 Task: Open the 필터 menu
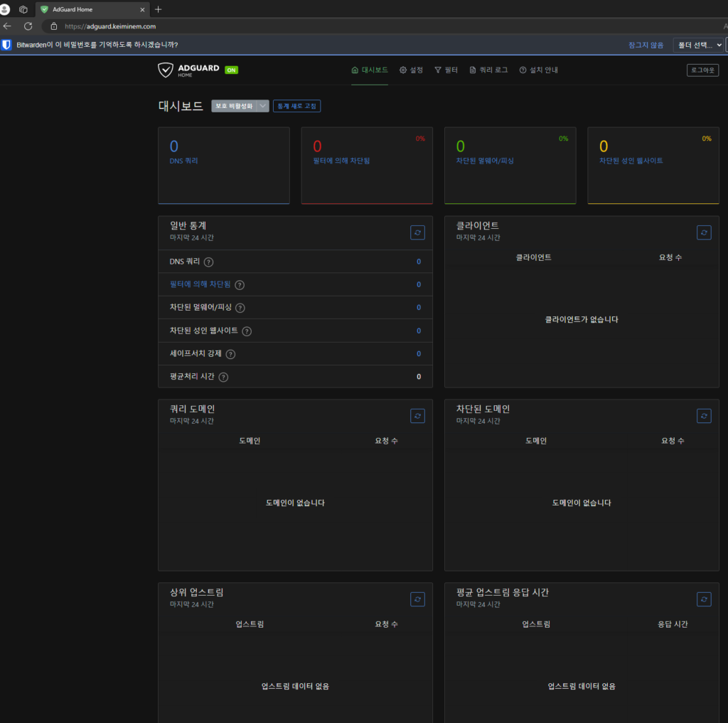click(x=446, y=70)
